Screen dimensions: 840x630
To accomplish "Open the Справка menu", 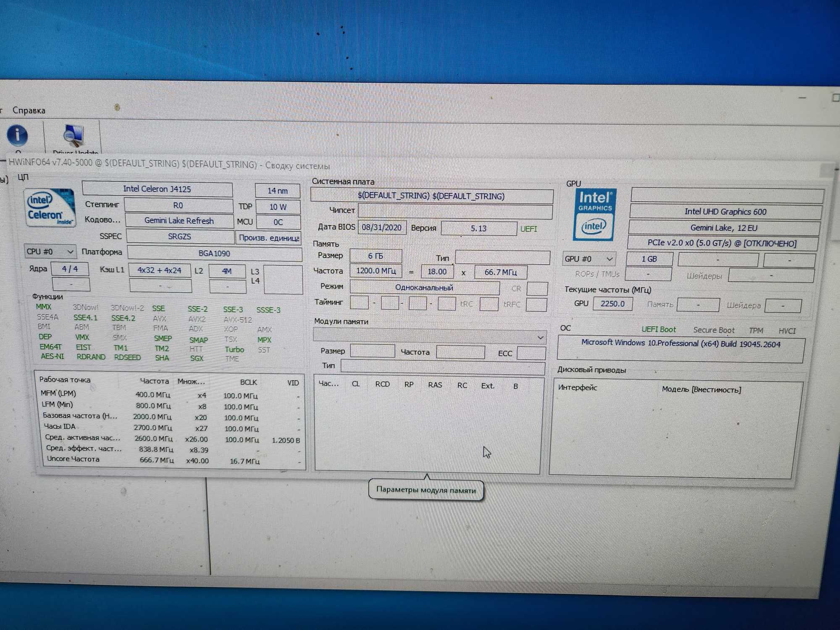I will pyautogui.click(x=29, y=110).
